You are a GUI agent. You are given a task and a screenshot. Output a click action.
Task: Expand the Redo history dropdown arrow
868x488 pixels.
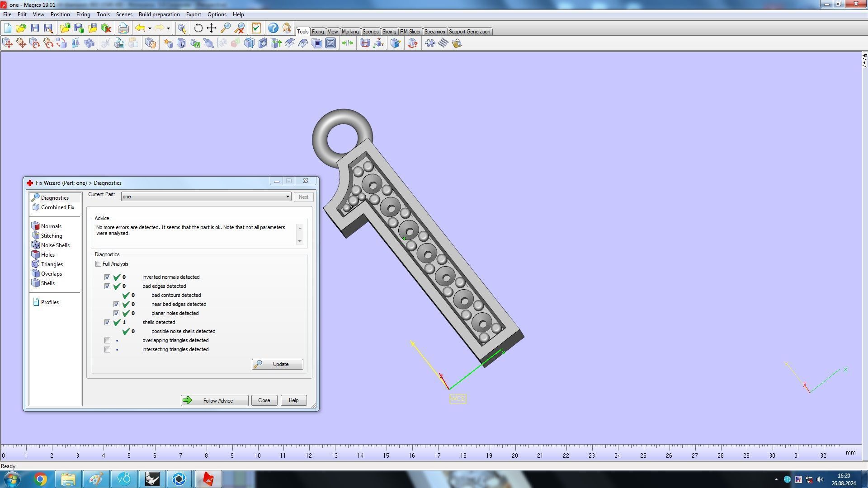[x=168, y=28]
